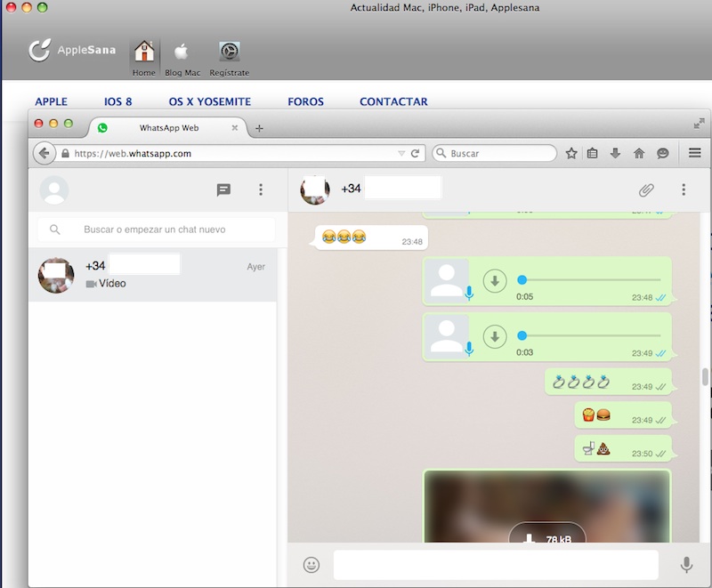Image resolution: width=712 pixels, height=588 pixels.
Task: Enter full screen with the expand arrows
Action: click(699, 124)
